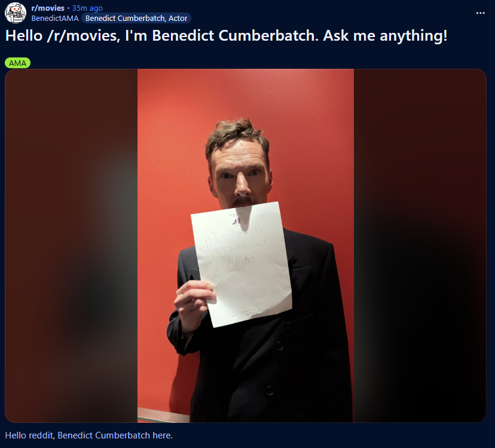Click the "Hello reddit" post body text
Viewport: 495px width, 448px height.
pyautogui.click(x=89, y=435)
